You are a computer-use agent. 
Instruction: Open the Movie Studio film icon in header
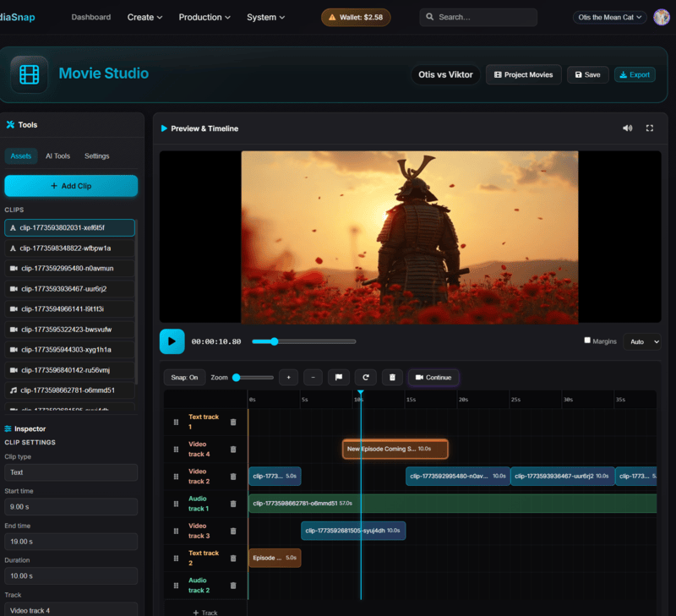pyautogui.click(x=28, y=74)
